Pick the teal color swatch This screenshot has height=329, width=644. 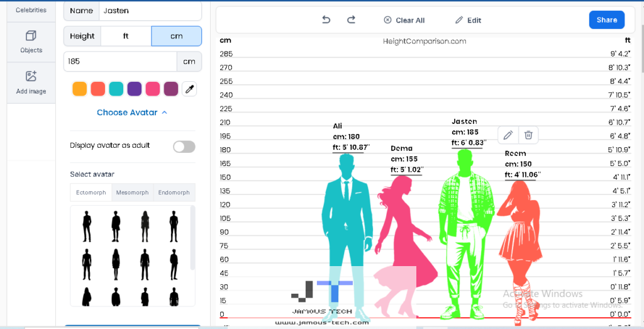coord(116,89)
